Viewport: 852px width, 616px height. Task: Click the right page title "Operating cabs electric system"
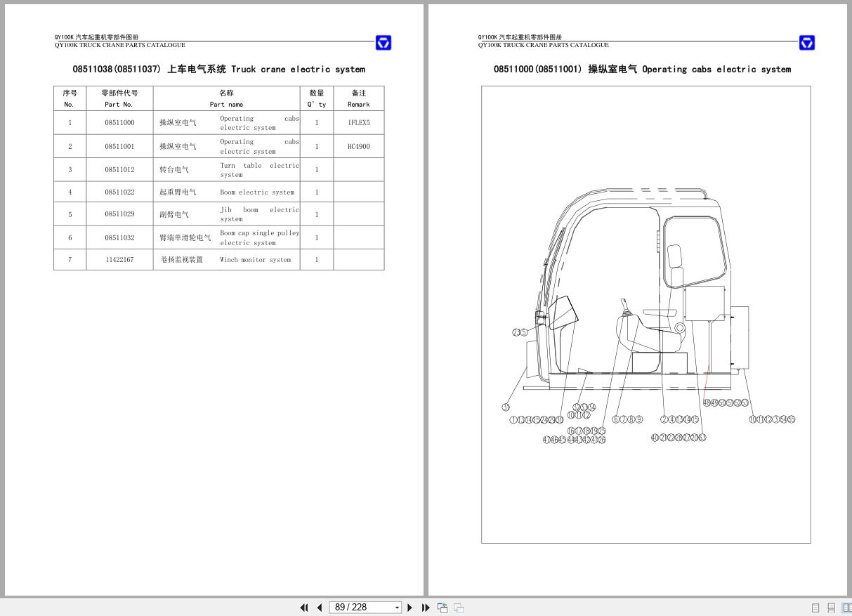coord(716,70)
